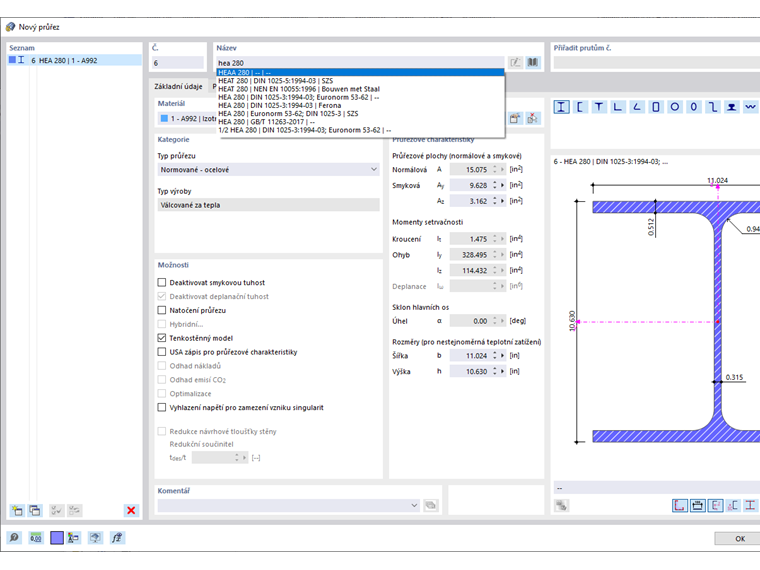Open arrow menu next to Az 3.162
The width and height of the screenshot is (760, 570).
point(503,201)
